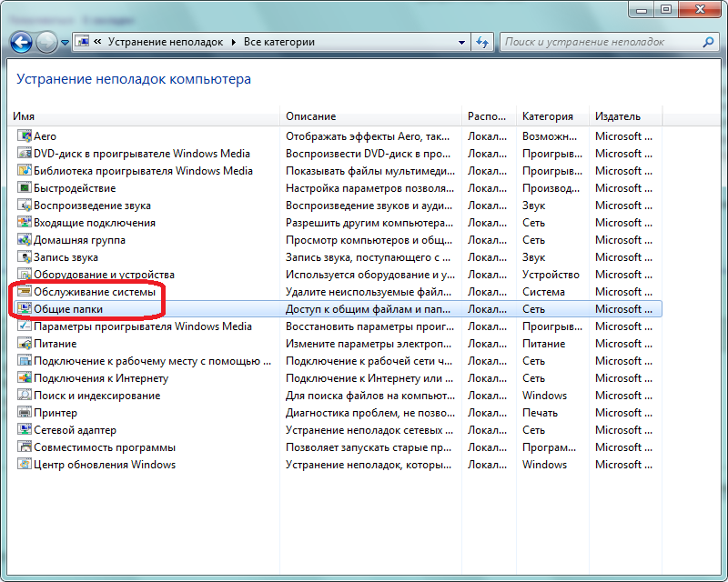The width and height of the screenshot is (728, 582).
Task: Click the Aero troubleshooter icon
Action: tap(24, 136)
